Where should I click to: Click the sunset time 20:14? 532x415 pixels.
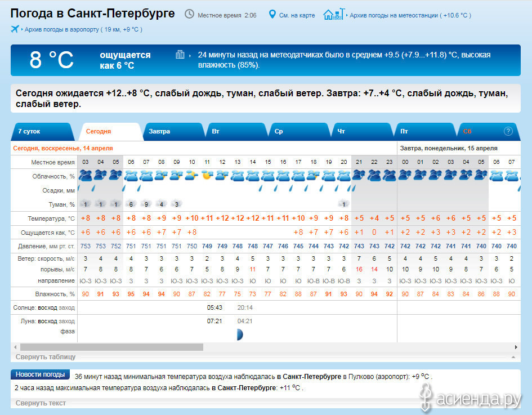point(245,307)
